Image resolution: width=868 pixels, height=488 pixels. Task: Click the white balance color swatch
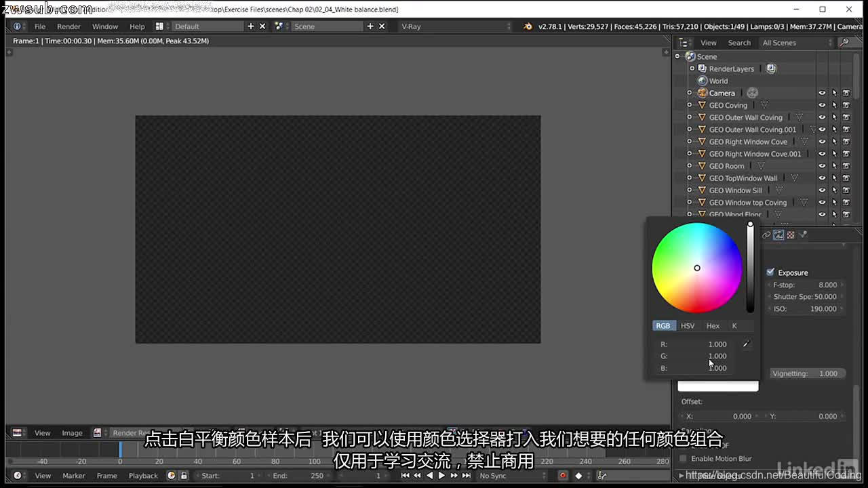[x=718, y=386]
